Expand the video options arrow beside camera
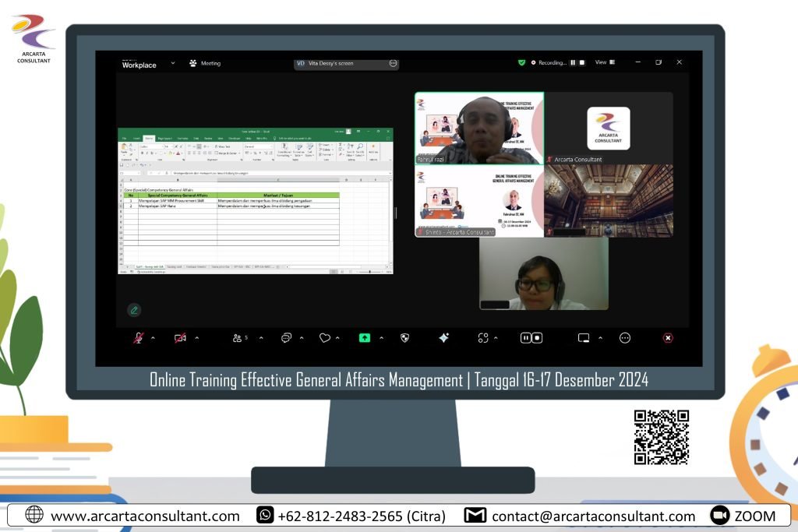The height and width of the screenshot is (532, 798). [x=196, y=338]
